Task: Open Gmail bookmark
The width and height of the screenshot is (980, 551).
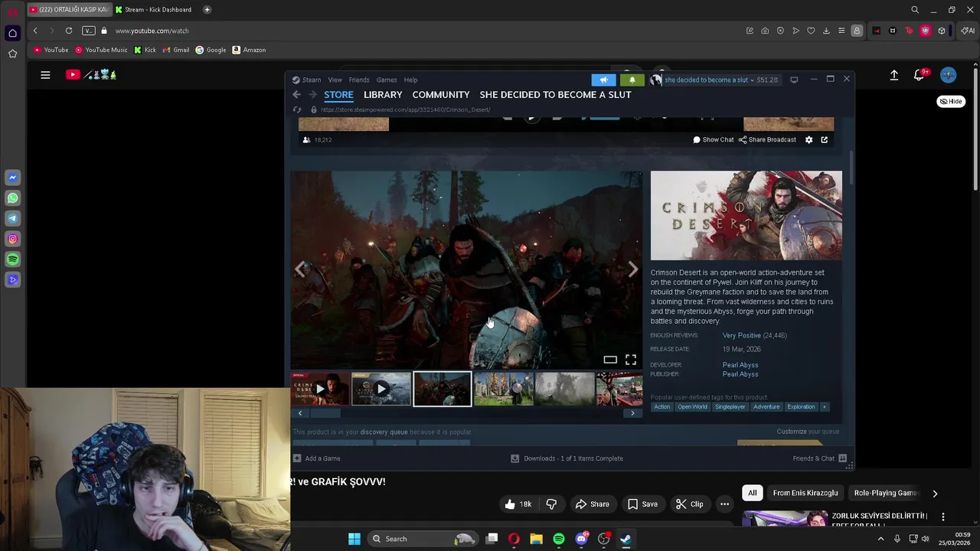Action: 176,50
